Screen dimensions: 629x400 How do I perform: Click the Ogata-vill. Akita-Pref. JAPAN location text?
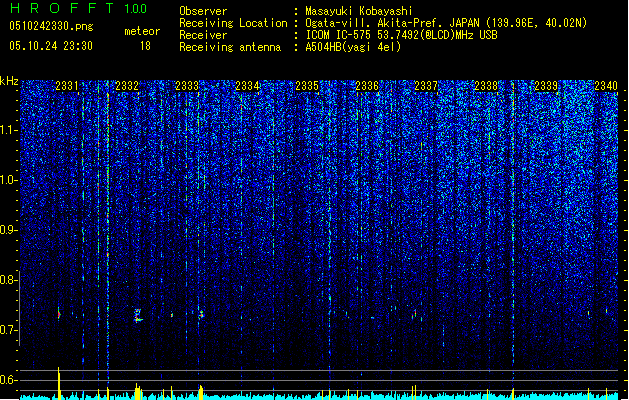point(446,23)
